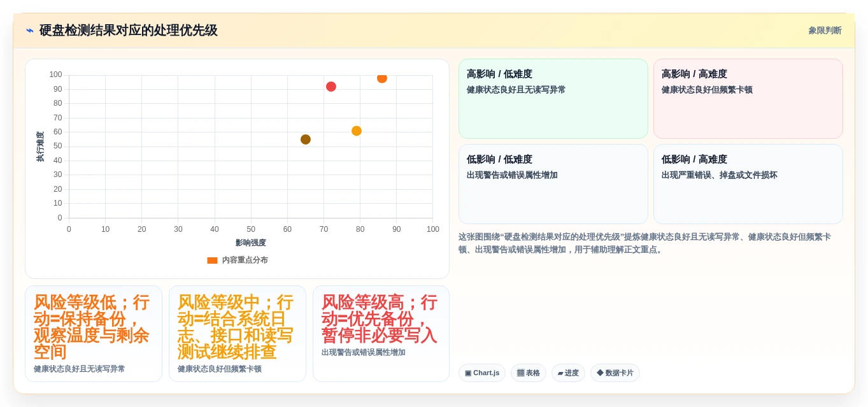This screenshot has height=407, width=868.
Task: Click 出现警告或错误属性增加 under the red risk card
Action: pyautogui.click(x=364, y=352)
